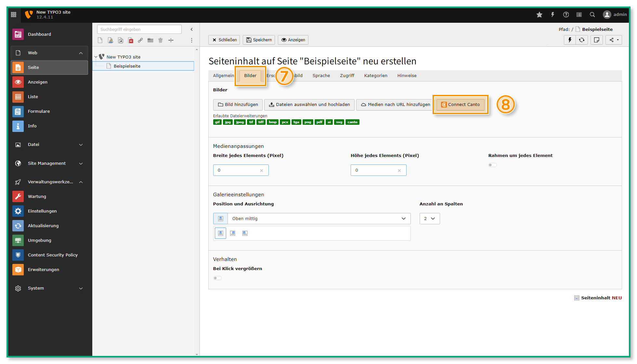Open the application grid menu
Screen dimensions: 637x364
click(x=14, y=15)
